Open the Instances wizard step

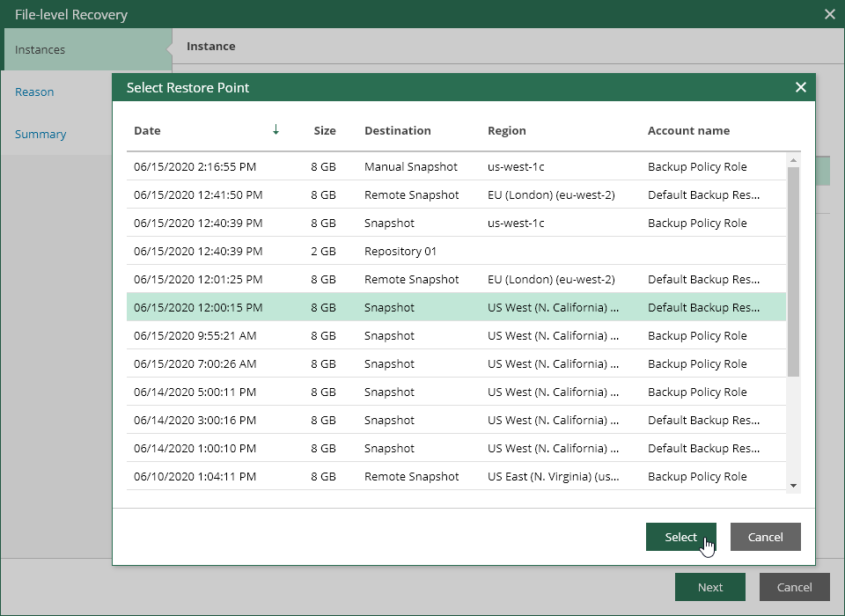(x=86, y=49)
